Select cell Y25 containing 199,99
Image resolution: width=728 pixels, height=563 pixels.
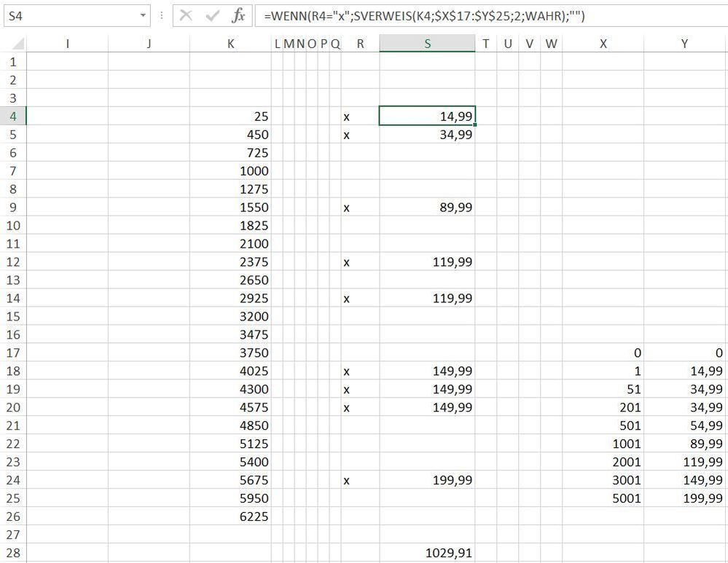coord(684,499)
